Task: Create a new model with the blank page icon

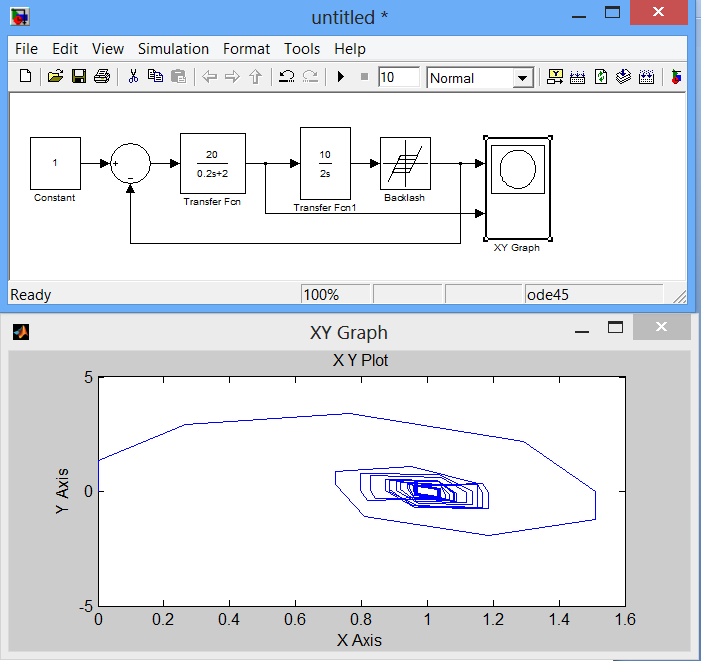Action: (x=25, y=76)
